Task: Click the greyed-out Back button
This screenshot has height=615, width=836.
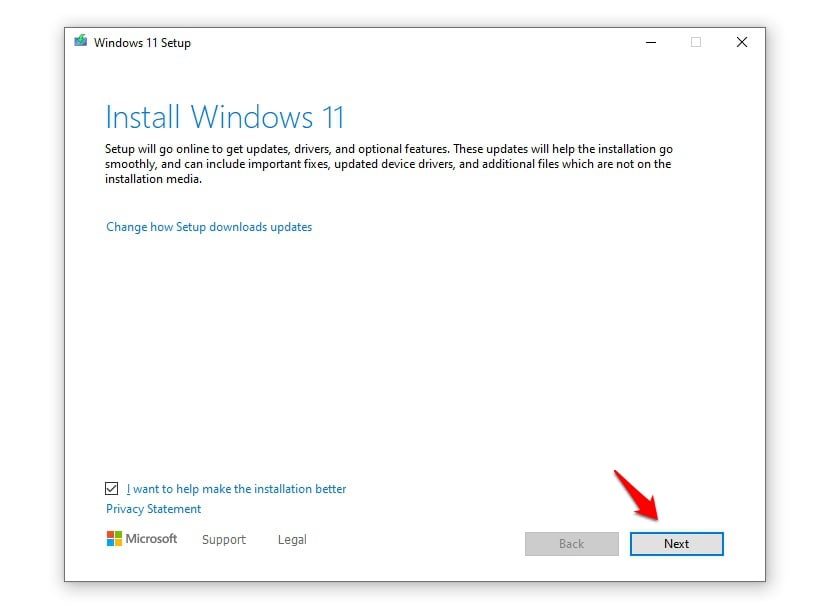Action: pos(572,544)
